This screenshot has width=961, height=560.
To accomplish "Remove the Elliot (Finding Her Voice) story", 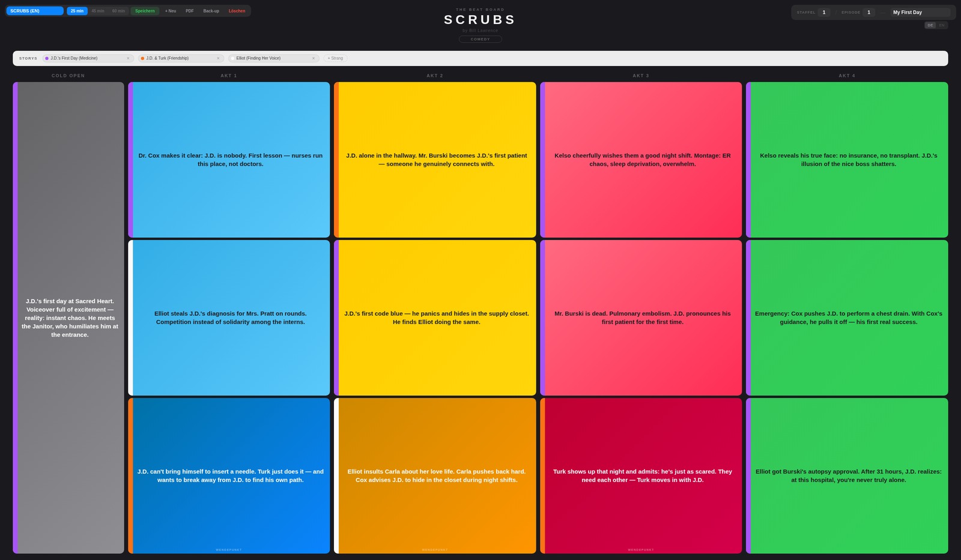I will [x=314, y=58].
